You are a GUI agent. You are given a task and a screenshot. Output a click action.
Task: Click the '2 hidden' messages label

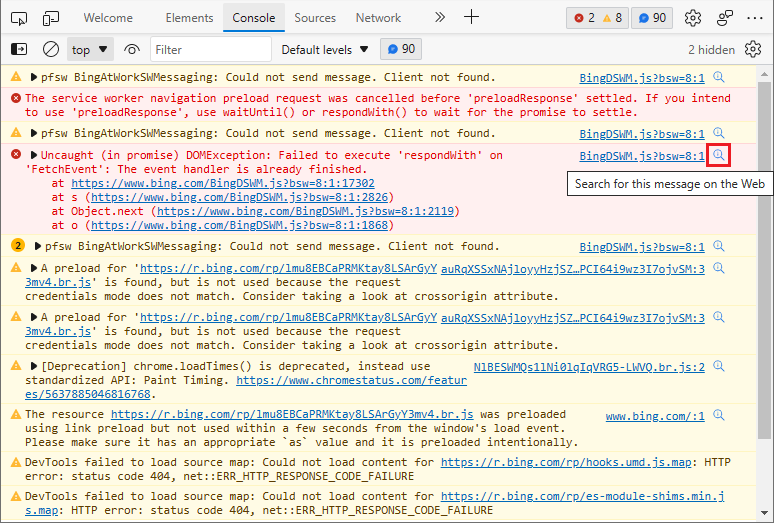coord(711,50)
